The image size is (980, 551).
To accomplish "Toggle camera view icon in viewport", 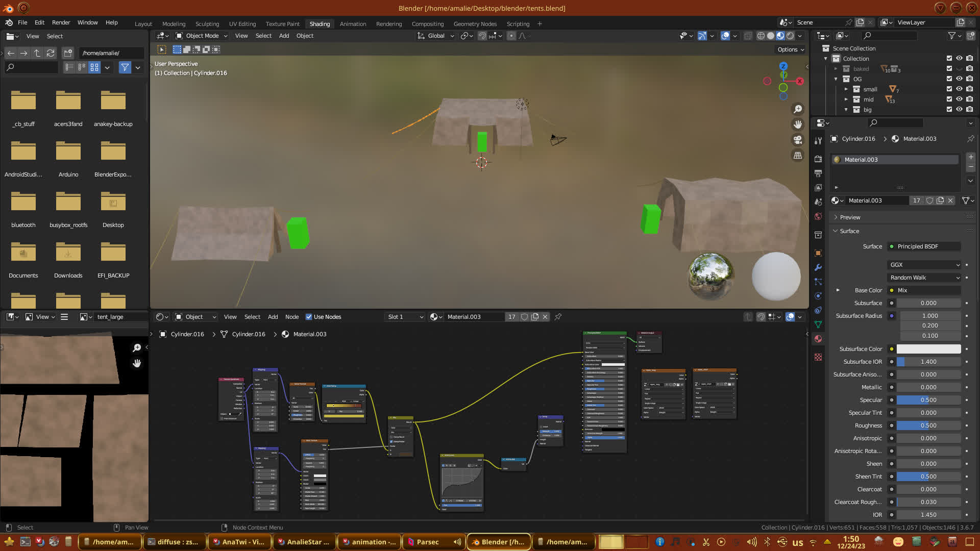I will tap(797, 140).
